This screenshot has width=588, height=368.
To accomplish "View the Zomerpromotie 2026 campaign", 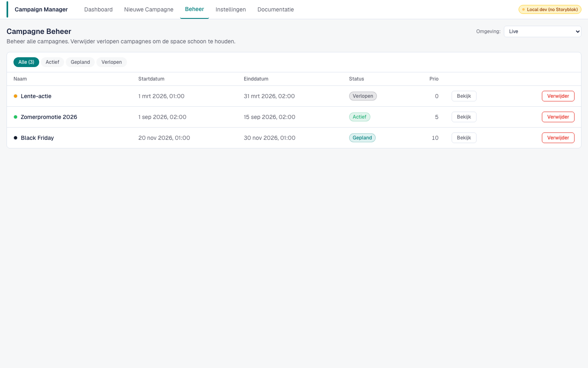I will click(x=464, y=117).
